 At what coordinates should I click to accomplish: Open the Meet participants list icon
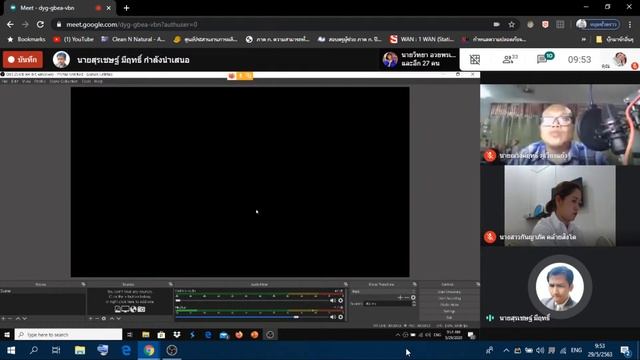pos(509,60)
